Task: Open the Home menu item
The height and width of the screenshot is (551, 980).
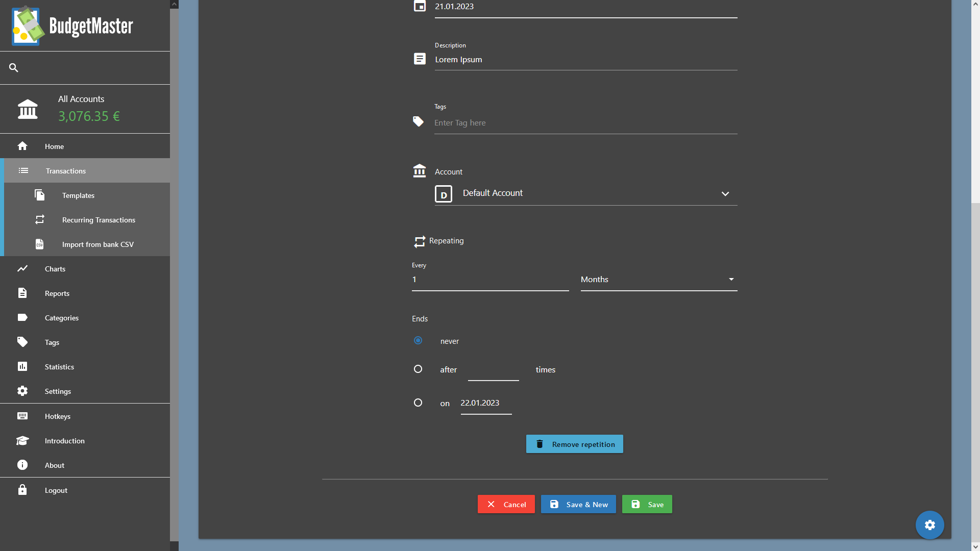Action: (85, 146)
